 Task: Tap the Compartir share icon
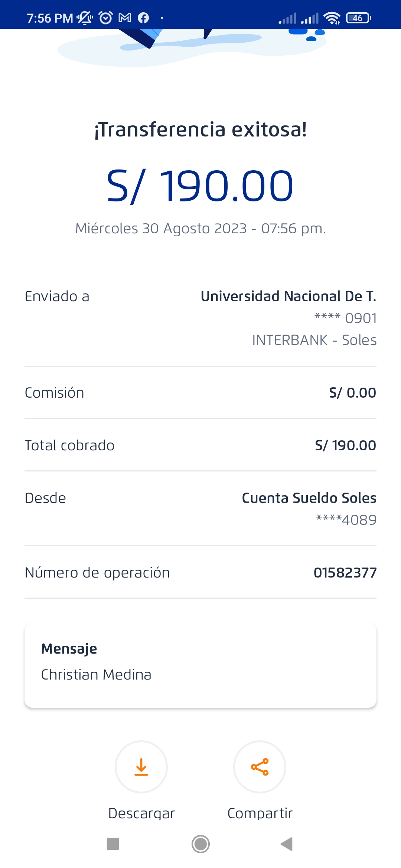click(260, 767)
